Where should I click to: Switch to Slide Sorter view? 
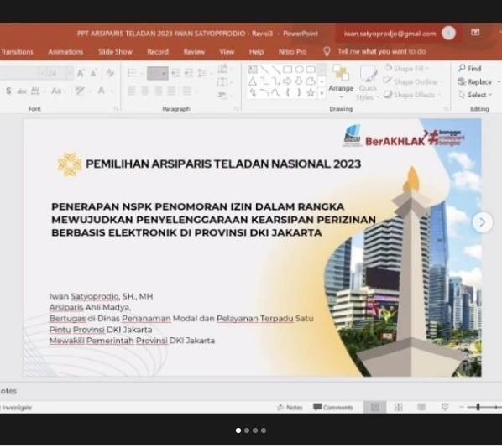399,407
